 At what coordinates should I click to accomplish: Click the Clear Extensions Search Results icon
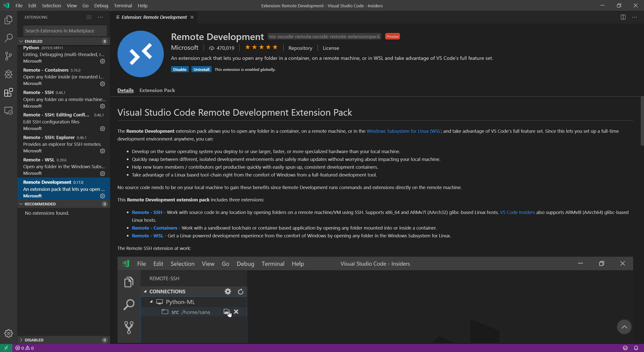[89, 17]
